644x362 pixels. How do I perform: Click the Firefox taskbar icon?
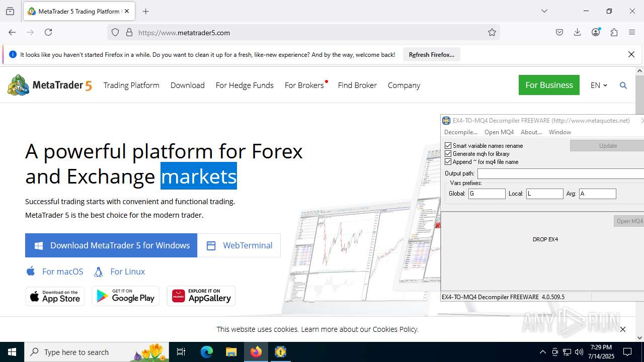256,352
